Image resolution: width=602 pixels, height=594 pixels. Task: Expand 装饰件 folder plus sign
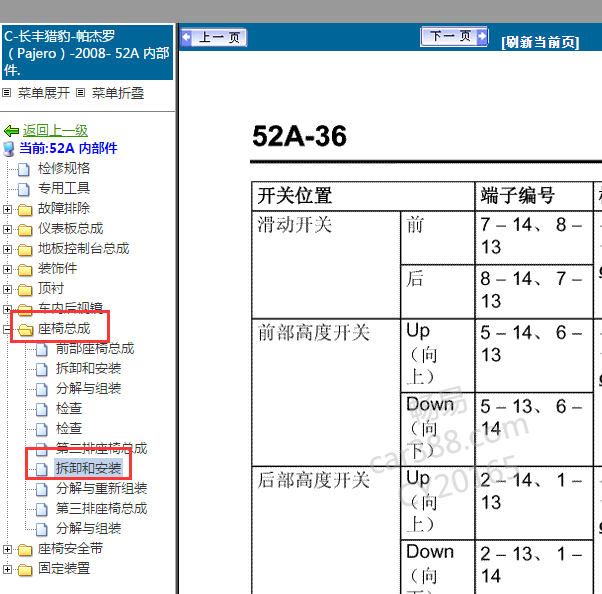coord(7,269)
